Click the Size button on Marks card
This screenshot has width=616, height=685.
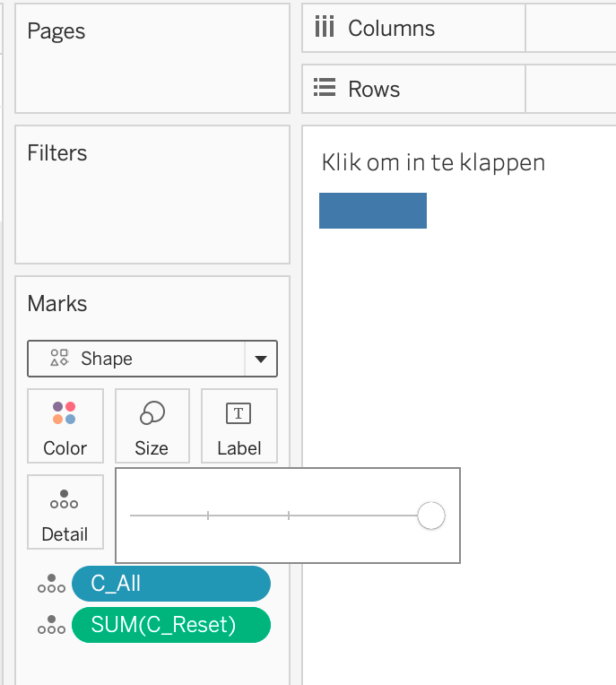152,425
